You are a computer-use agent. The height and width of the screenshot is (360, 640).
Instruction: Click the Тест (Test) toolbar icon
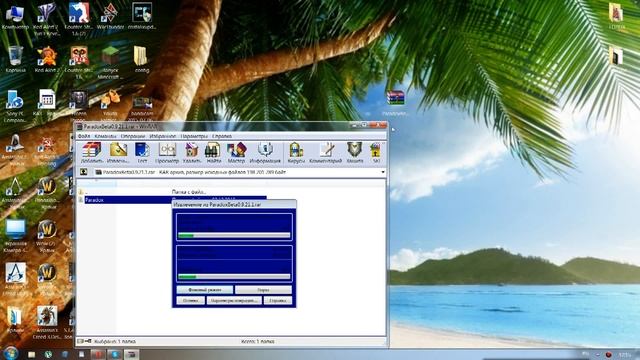[142, 153]
